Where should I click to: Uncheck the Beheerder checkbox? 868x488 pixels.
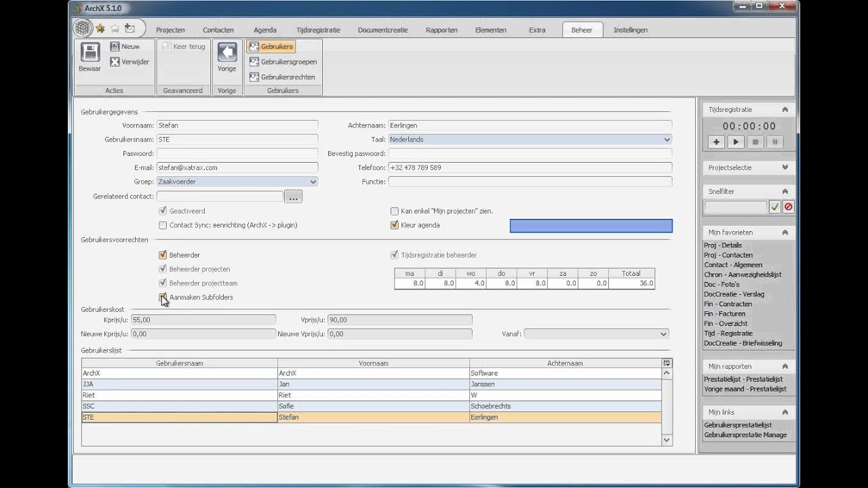pyautogui.click(x=163, y=255)
